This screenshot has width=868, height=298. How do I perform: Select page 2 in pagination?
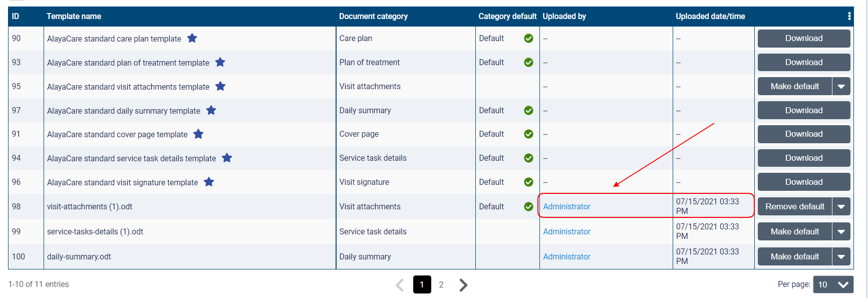pos(441,284)
